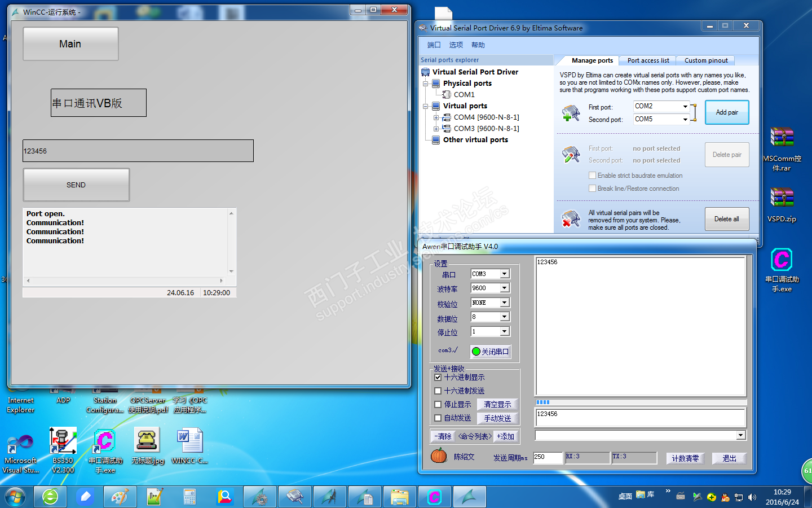
Task: Select the 串口调试助手 shortcut beside BS350
Action: 105,450
